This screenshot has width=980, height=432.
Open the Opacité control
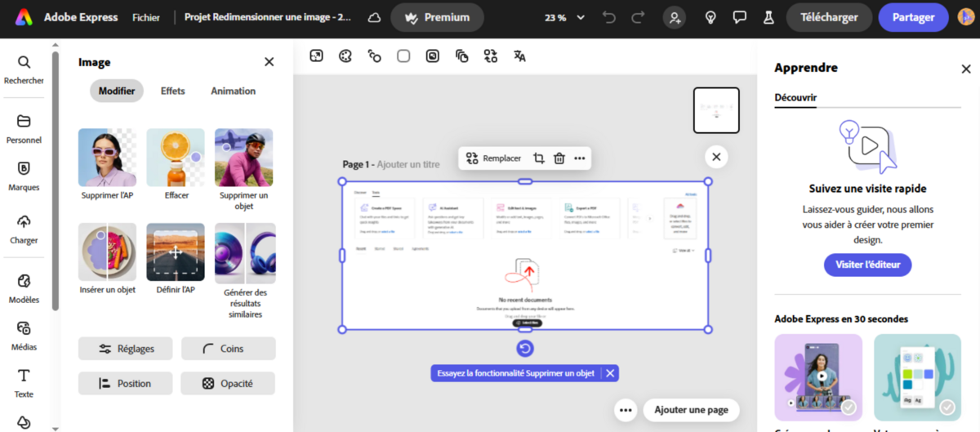coord(228,383)
